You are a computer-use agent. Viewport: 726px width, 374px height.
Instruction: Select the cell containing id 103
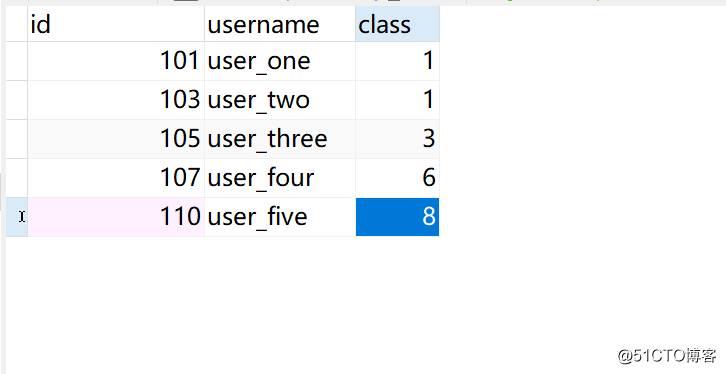tap(116, 100)
